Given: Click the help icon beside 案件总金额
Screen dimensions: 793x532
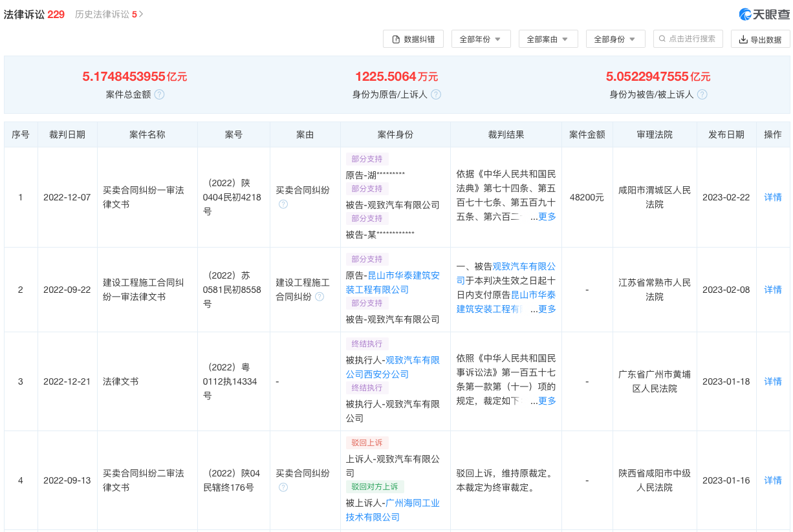Looking at the screenshot, I should 159,94.
